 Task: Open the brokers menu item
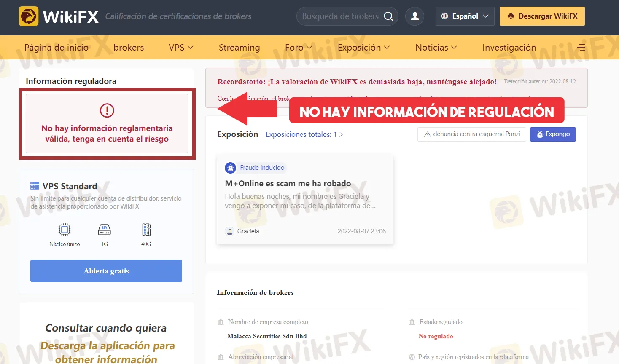coord(129,48)
